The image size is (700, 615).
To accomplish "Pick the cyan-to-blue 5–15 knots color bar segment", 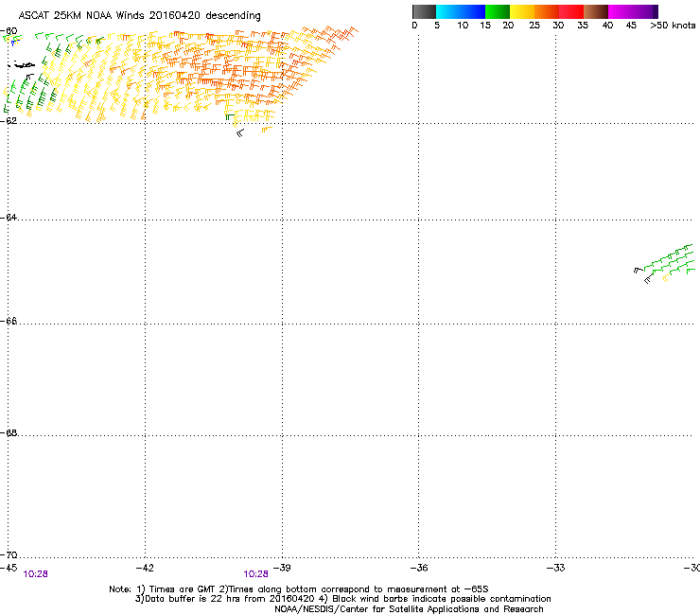I will 461,11.
